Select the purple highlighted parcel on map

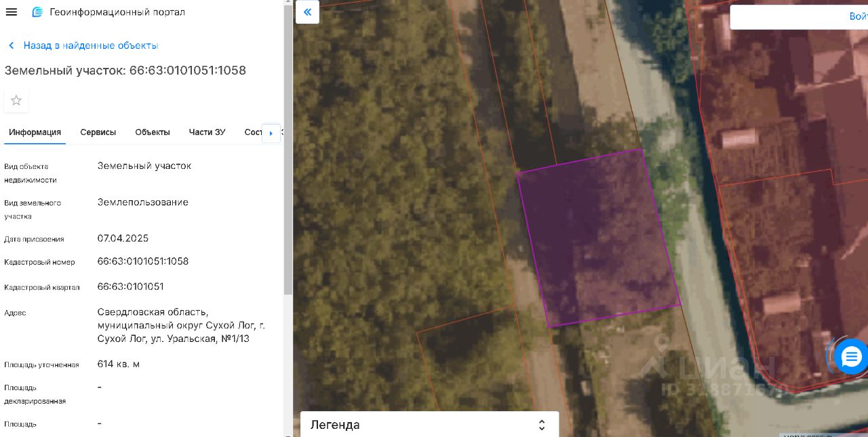tap(599, 237)
